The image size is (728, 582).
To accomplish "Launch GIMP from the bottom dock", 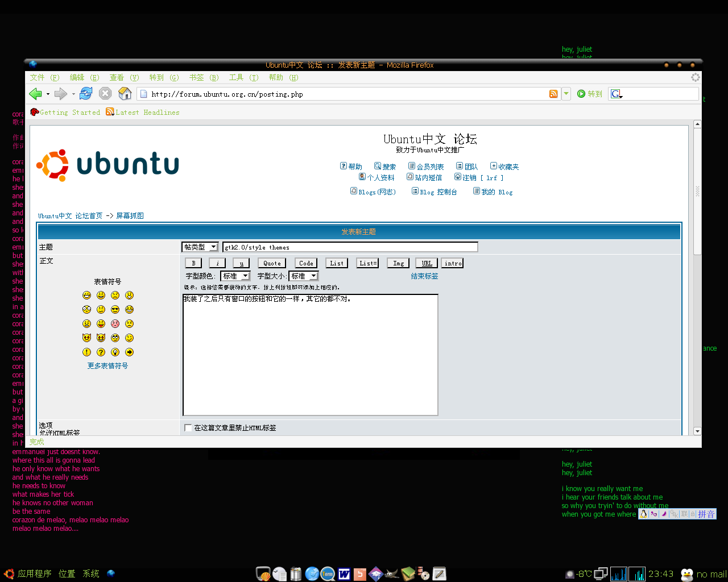I will click(392, 574).
